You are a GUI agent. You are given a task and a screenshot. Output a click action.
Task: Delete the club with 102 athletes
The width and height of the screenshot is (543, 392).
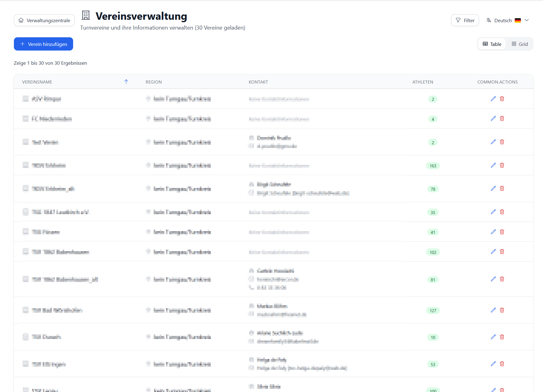(x=502, y=252)
